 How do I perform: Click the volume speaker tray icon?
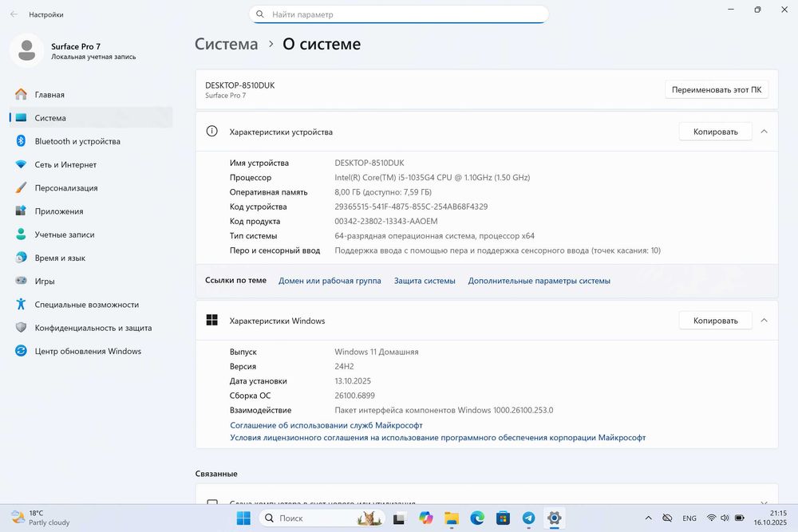coord(725,518)
